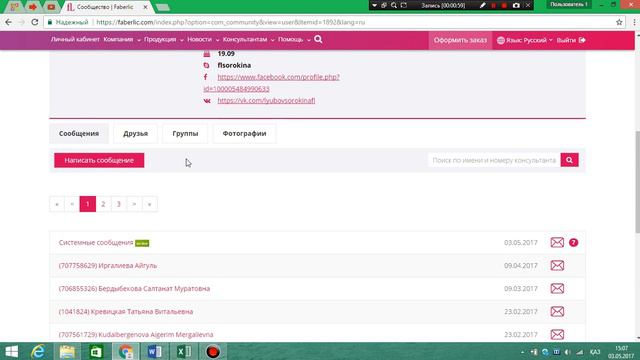
Task: Open conversation with Иргалиева Айгуль
Action: pos(108,265)
